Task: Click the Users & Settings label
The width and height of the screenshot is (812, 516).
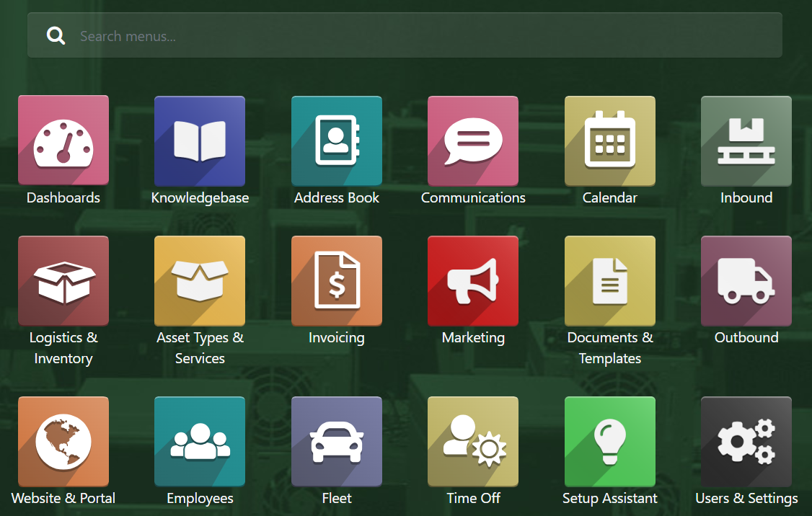Action: (x=746, y=499)
